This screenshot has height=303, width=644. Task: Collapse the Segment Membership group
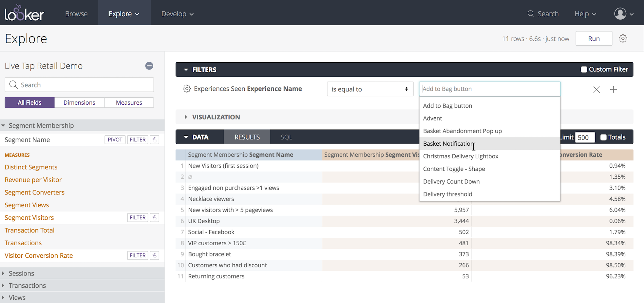pos(3,126)
